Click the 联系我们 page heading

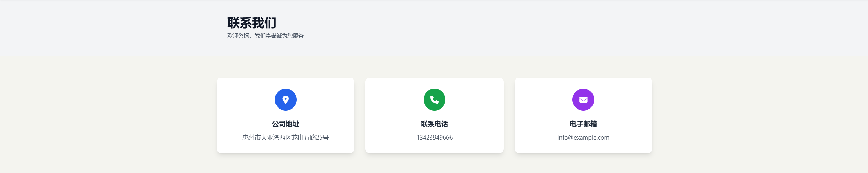coord(252,23)
